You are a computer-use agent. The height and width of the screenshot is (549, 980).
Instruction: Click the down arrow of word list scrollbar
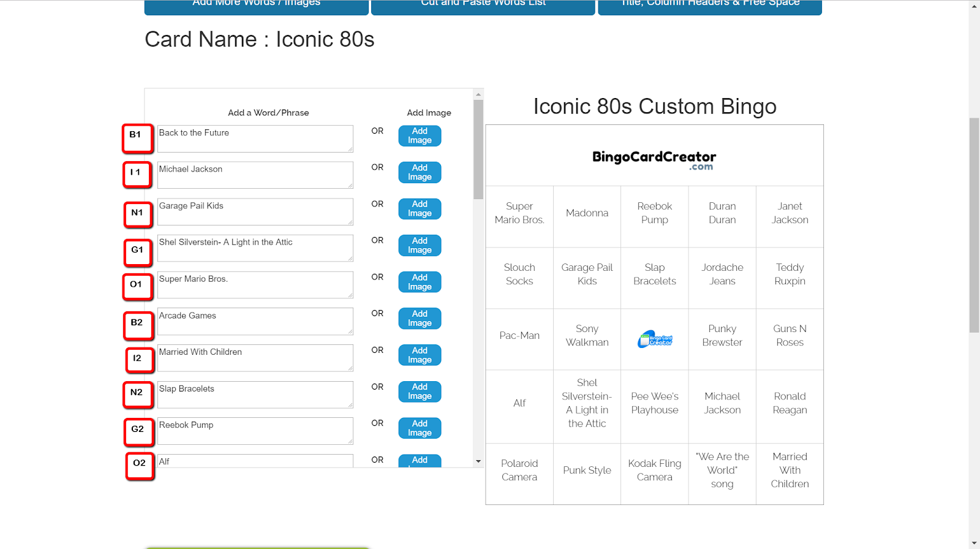pyautogui.click(x=478, y=461)
